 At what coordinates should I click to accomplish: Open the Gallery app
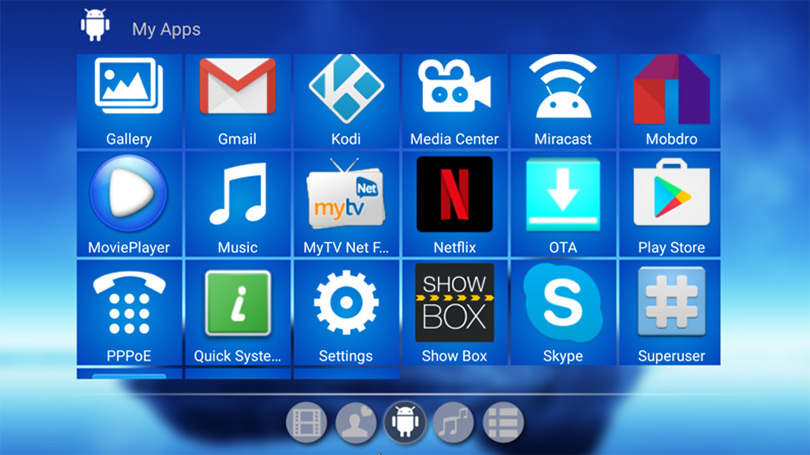[129, 100]
